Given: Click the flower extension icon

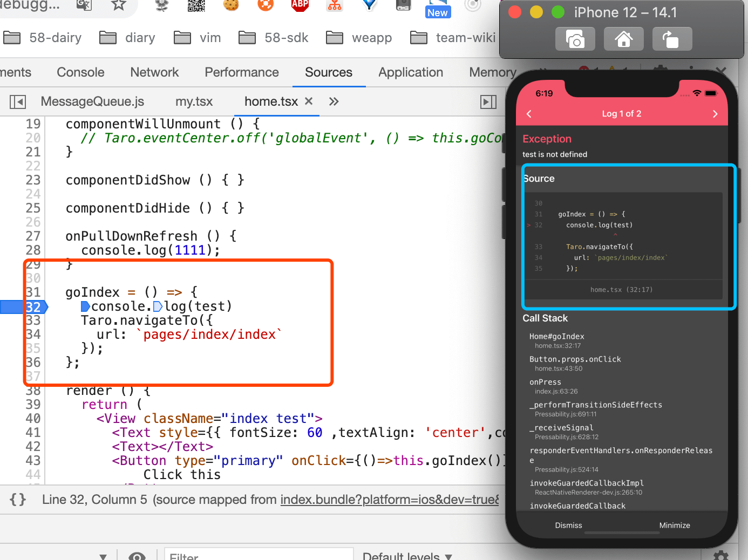Looking at the screenshot, I should click(x=162, y=5).
